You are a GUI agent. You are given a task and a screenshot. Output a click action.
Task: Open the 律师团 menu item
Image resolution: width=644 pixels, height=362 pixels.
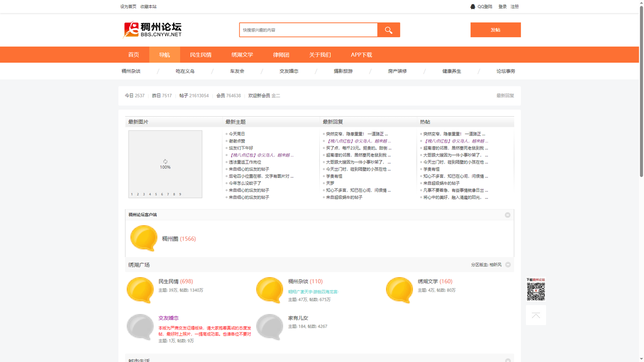click(281, 55)
